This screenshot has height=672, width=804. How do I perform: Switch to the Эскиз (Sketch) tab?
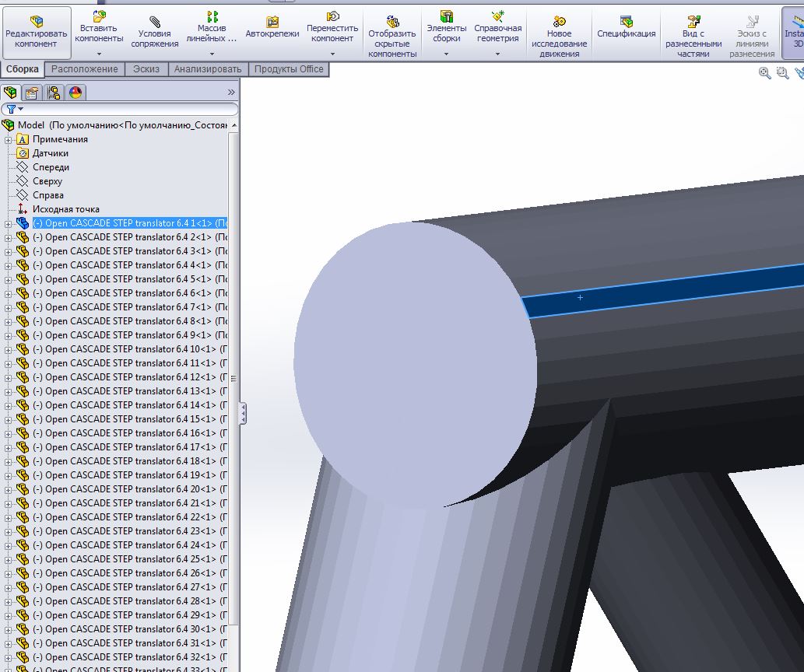point(146,69)
